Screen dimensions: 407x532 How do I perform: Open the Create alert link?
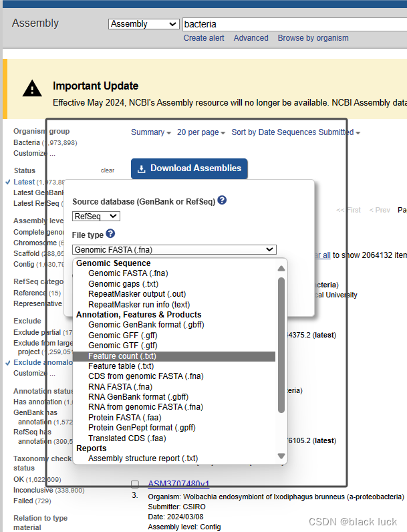point(204,38)
